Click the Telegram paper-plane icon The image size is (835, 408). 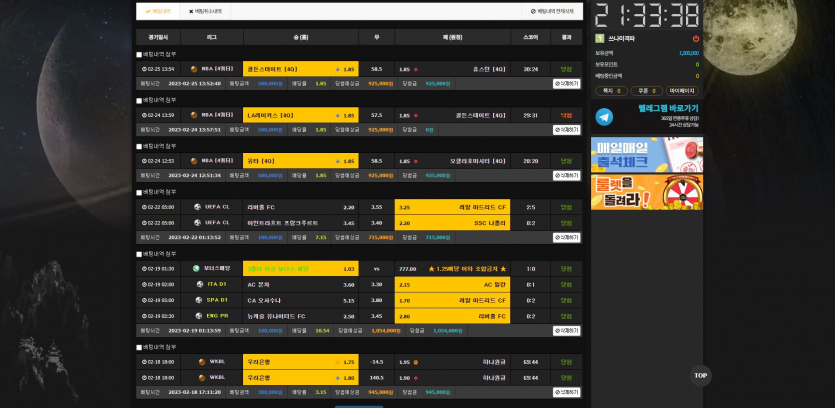coord(604,117)
